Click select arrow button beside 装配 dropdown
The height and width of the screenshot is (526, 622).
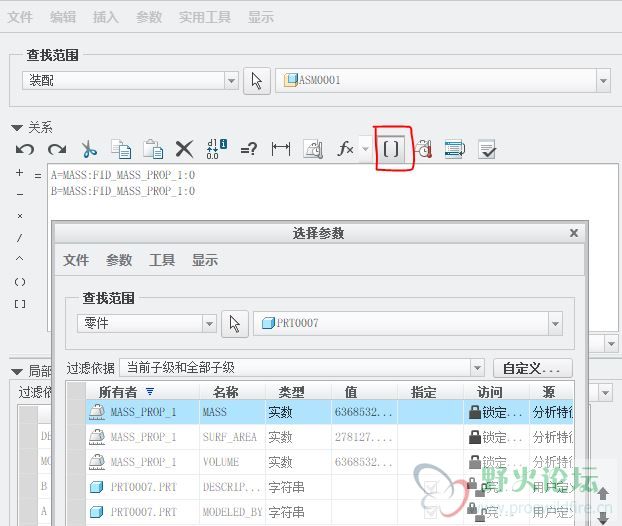tap(257, 81)
